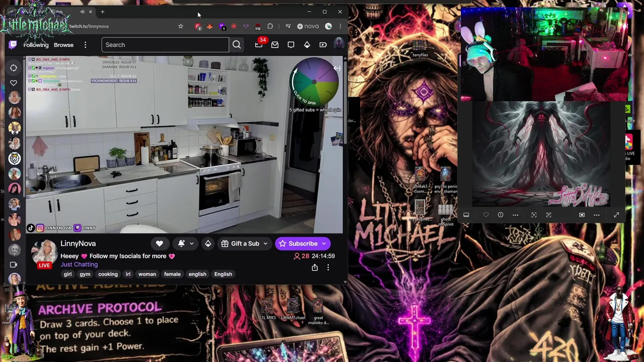Click the magnifier search button

236,45
